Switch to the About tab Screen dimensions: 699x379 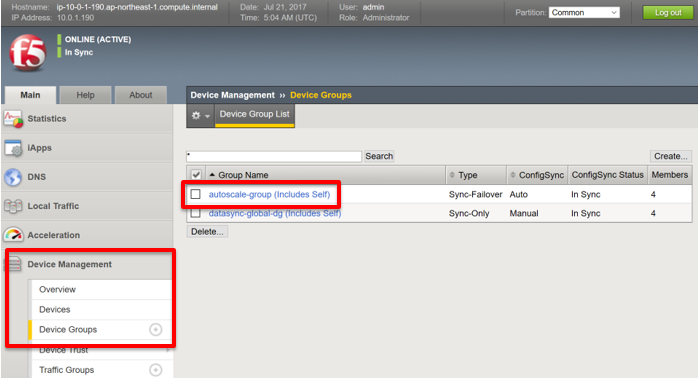140,95
